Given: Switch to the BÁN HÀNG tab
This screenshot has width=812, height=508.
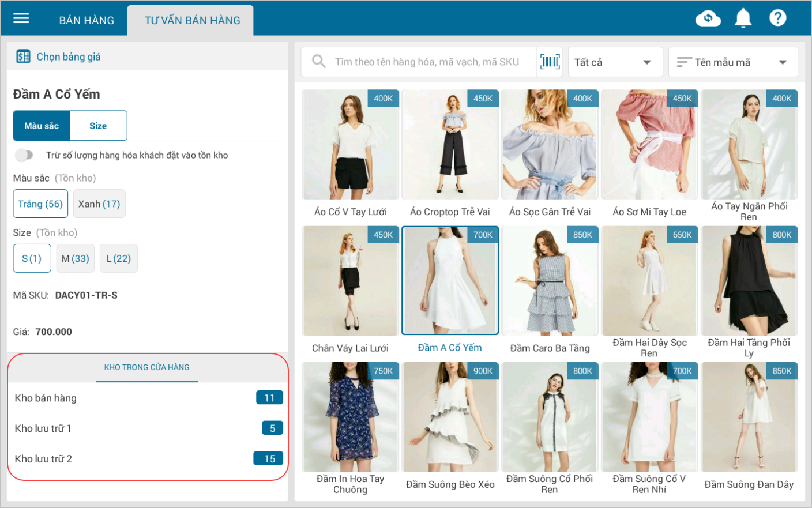Looking at the screenshot, I should [x=87, y=21].
